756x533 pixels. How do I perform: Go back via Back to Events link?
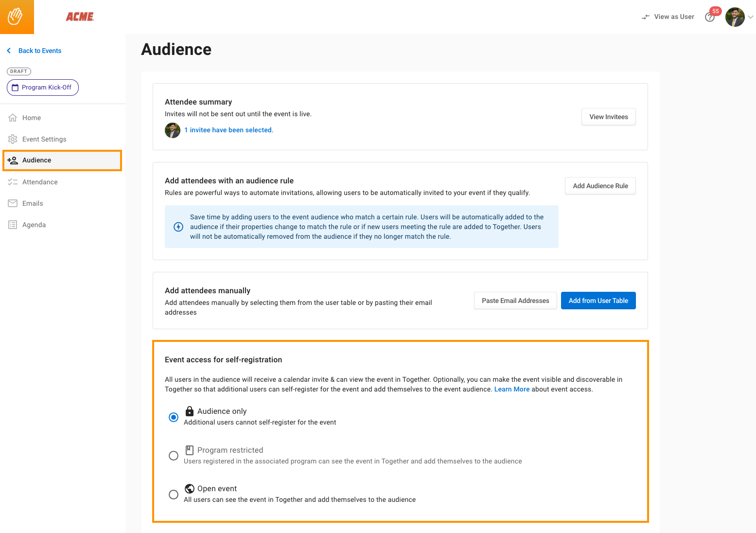(x=40, y=51)
